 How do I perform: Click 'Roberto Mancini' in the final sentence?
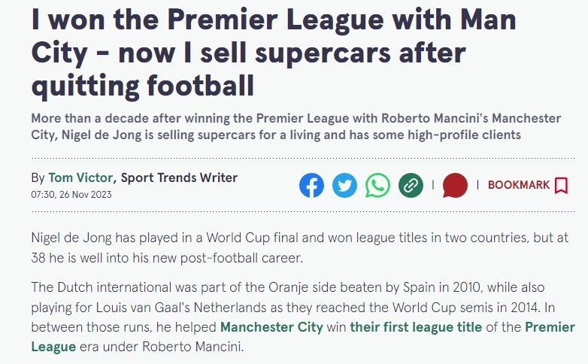pyautogui.click(x=192, y=347)
